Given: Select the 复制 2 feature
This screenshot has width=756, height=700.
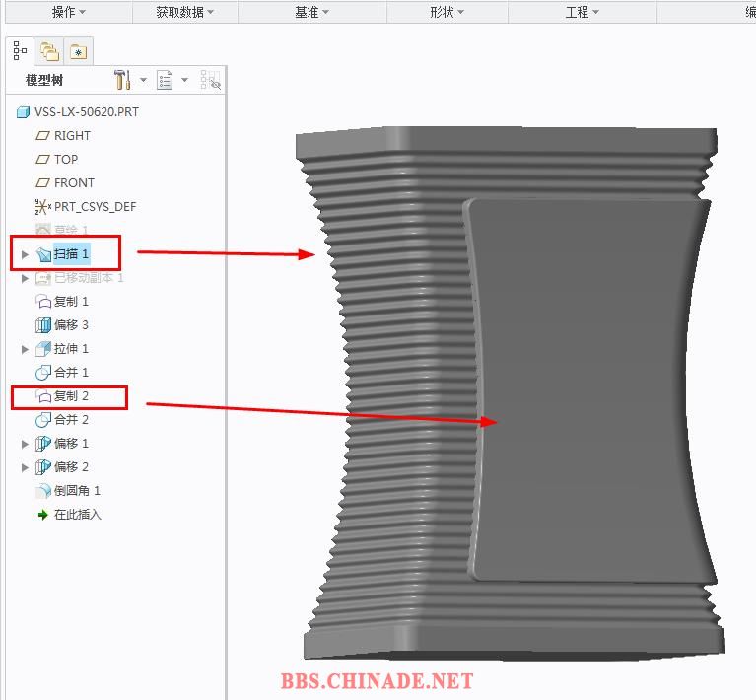Looking at the screenshot, I should coord(71,396).
